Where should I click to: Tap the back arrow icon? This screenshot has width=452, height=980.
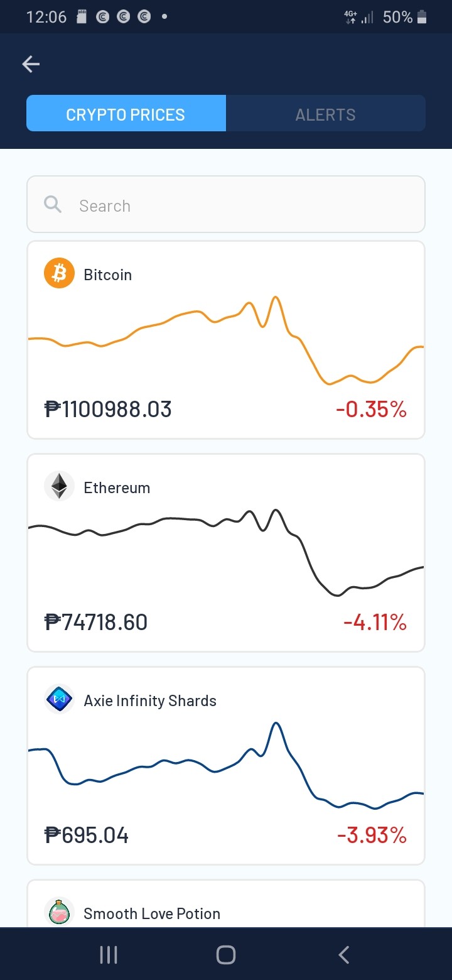click(31, 64)
